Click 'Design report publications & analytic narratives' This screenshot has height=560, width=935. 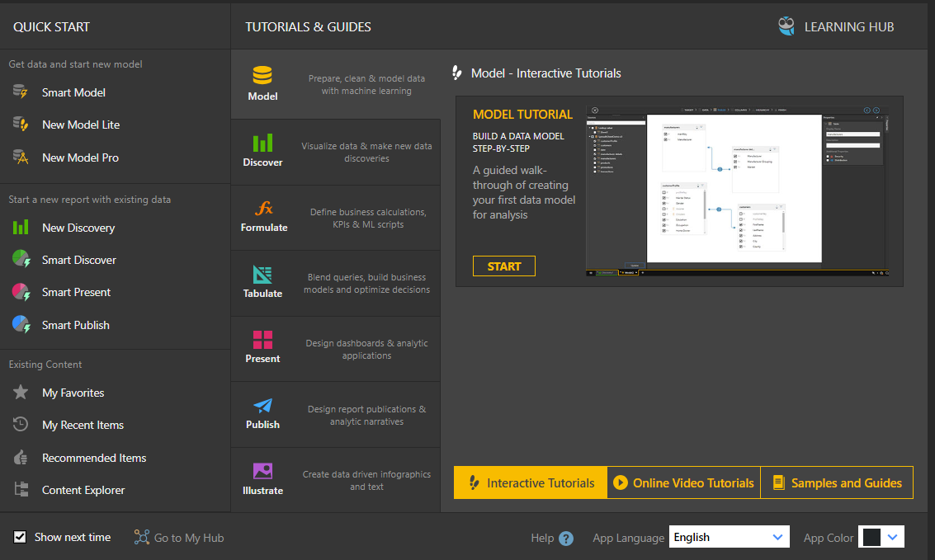366,415
